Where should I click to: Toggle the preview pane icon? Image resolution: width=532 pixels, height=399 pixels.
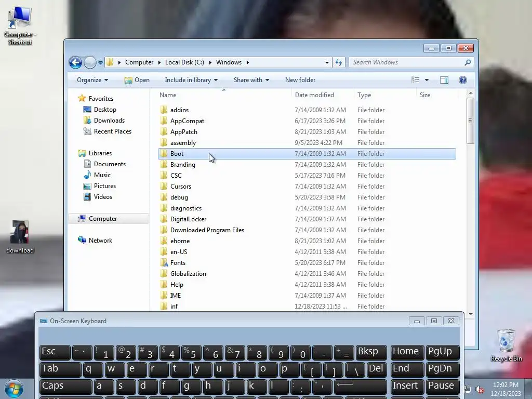[x=444, y=80]
